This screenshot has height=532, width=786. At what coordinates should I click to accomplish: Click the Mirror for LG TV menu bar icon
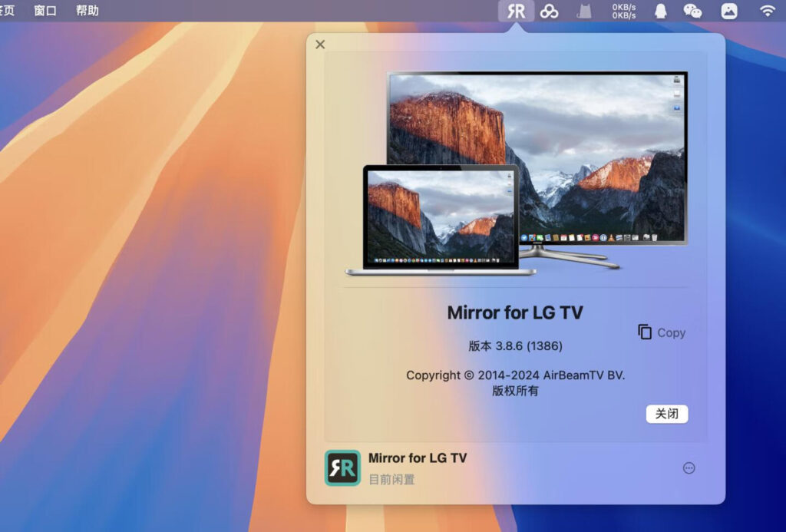(x=517, y=11)
